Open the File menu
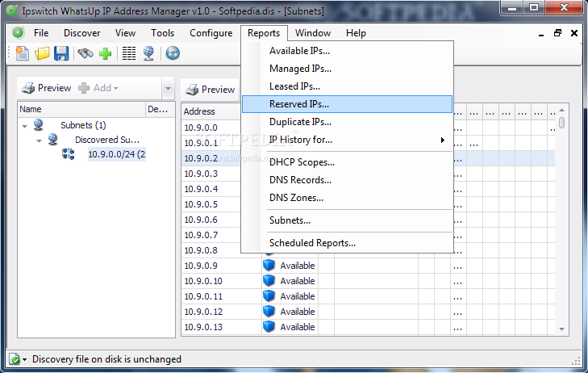 (41, 33)
